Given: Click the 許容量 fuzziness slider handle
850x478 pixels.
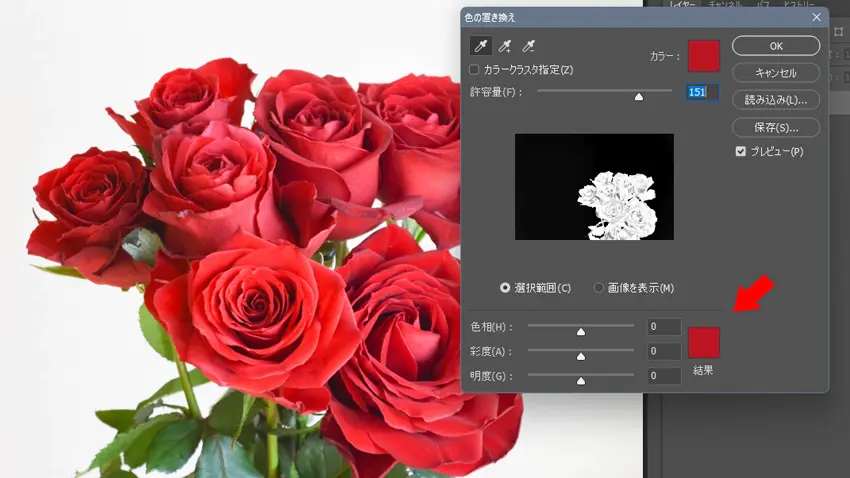Looking at the screenshot, I should (639, 96).
